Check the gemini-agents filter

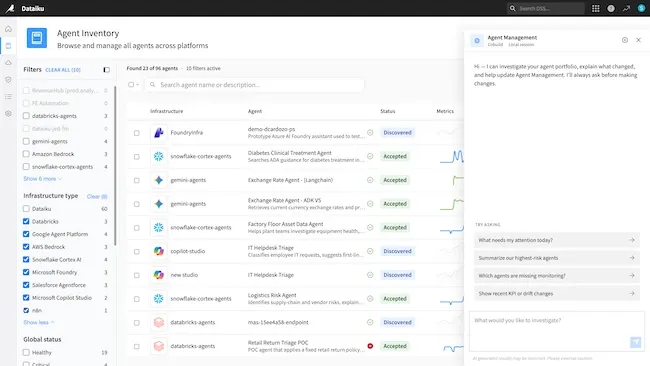tap(26, 141)
